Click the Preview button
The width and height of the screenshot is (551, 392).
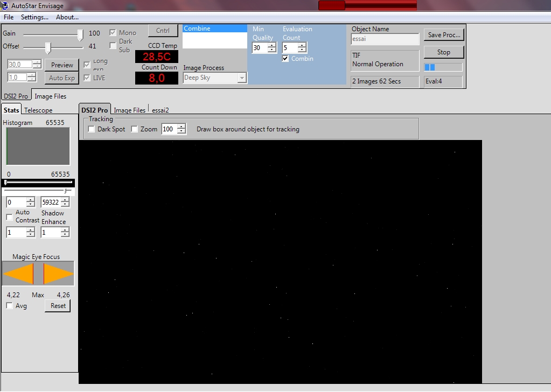62,65
